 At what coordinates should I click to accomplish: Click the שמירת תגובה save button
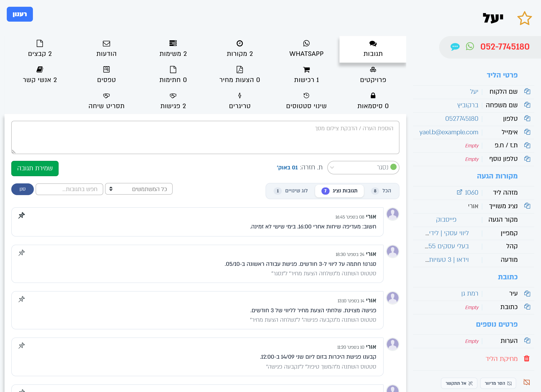click(35, 168)
